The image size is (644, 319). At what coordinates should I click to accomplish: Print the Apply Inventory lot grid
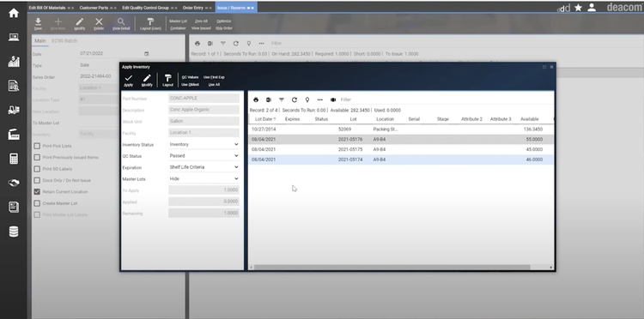pyautogui.click(x=256, y=99)
